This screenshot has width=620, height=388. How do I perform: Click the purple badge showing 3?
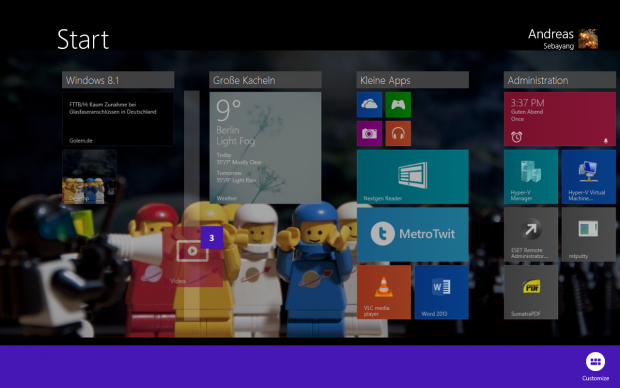pyautogui.click(x=212, y=238)
